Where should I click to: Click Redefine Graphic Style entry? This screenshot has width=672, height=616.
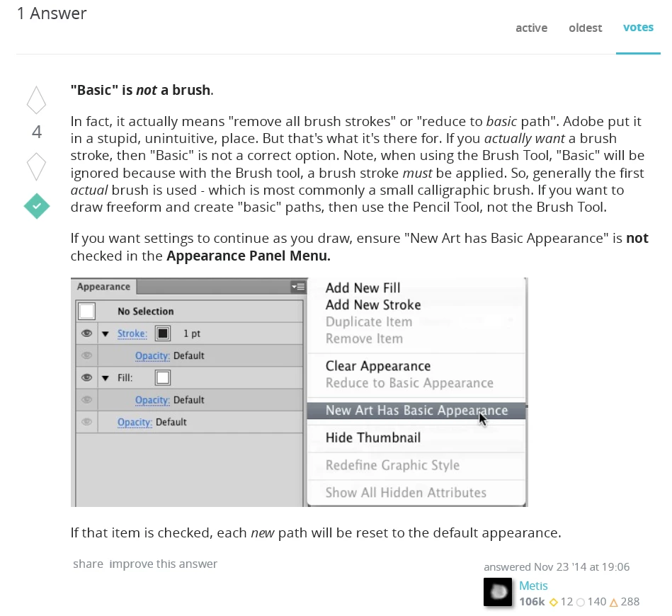tap(392, 465)
